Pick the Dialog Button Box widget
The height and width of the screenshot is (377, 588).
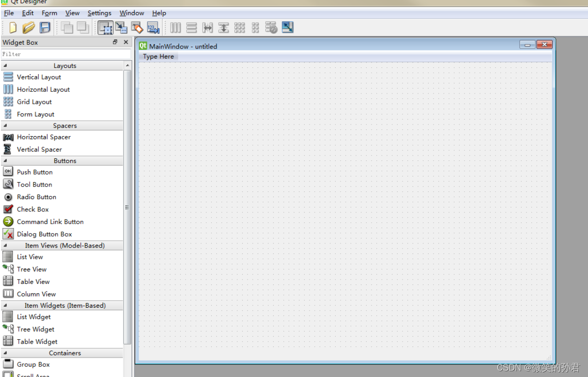coord(44,234)
